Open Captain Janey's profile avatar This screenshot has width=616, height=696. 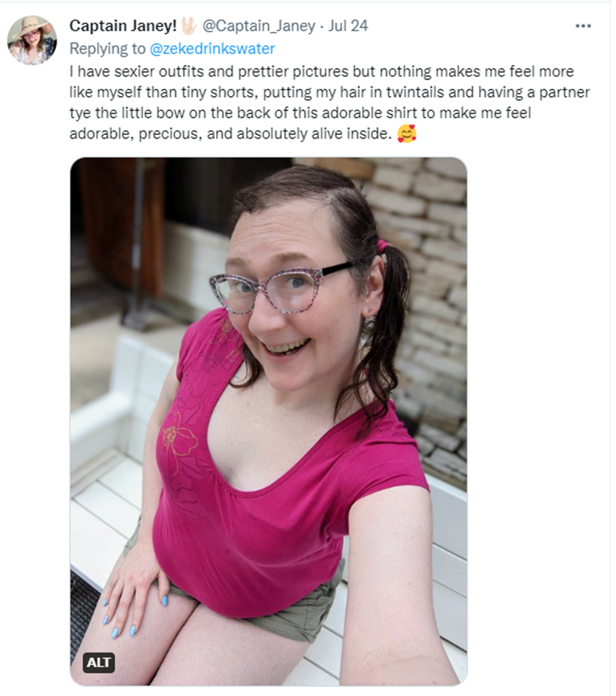click(x=32, y=40)
